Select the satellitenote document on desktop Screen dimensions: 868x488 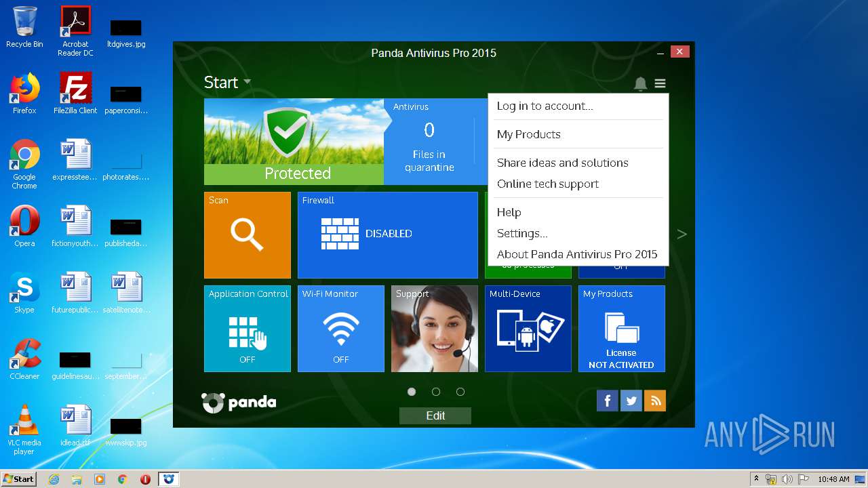(126, 293)
